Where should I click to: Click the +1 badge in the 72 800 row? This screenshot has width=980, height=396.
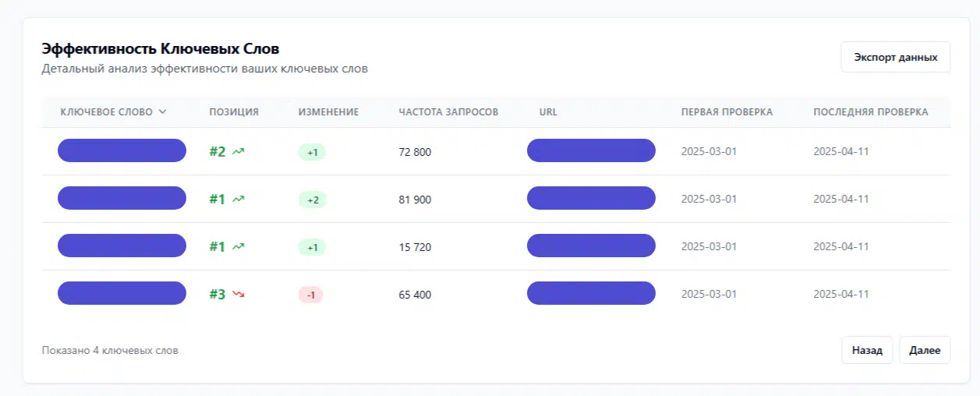[312, 152]
